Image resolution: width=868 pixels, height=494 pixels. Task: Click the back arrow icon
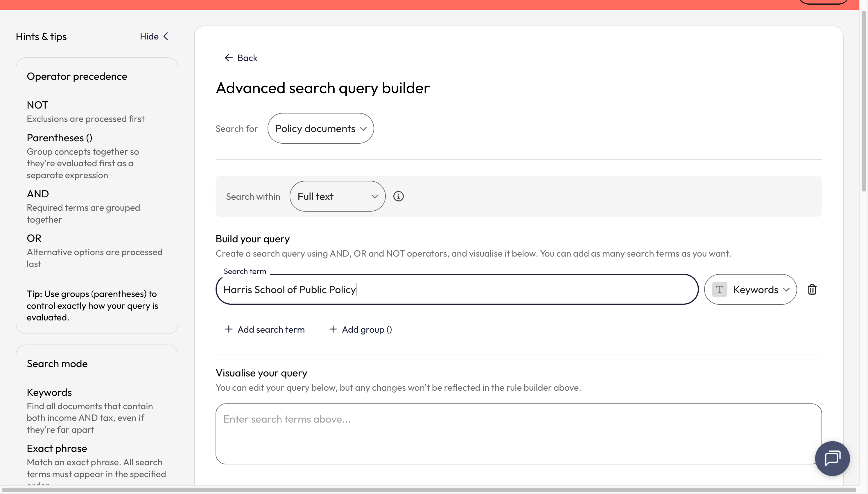click(228, 58)
